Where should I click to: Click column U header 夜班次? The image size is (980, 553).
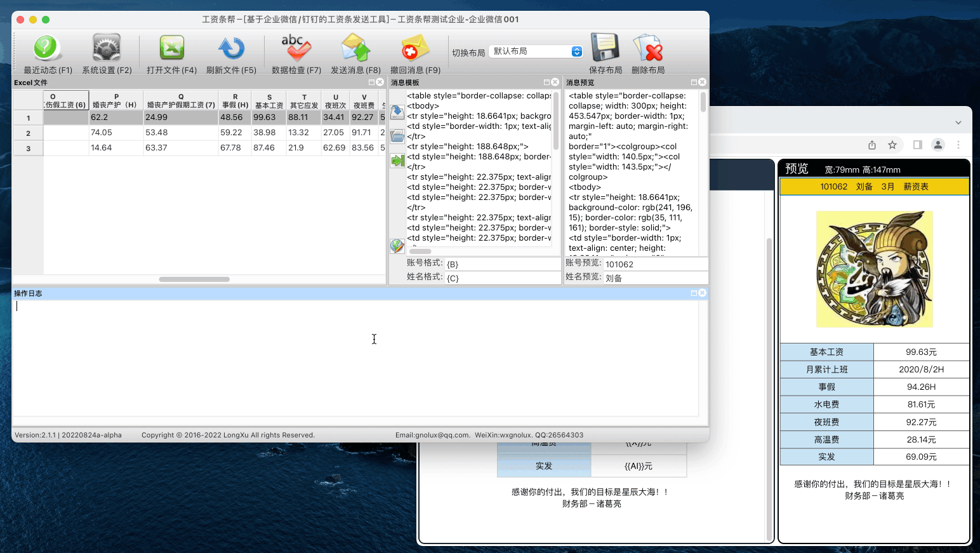coord(336,100)
